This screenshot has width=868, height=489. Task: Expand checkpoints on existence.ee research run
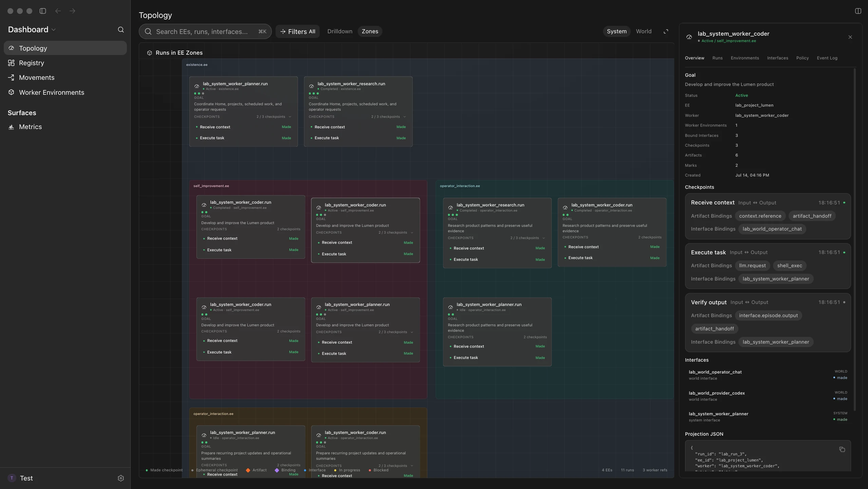click(404, 117)
